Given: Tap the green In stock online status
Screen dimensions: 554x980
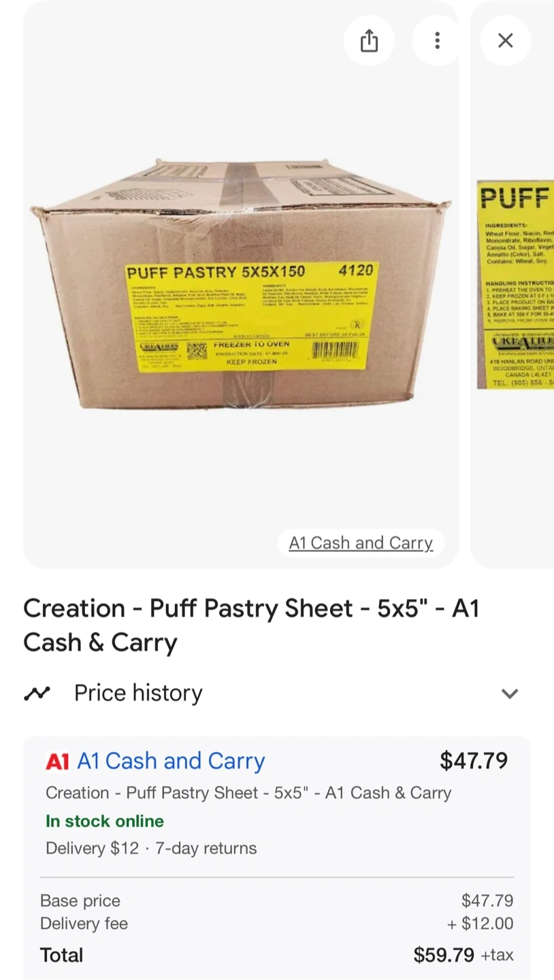Looking at the screenshot, I should 105,821.
